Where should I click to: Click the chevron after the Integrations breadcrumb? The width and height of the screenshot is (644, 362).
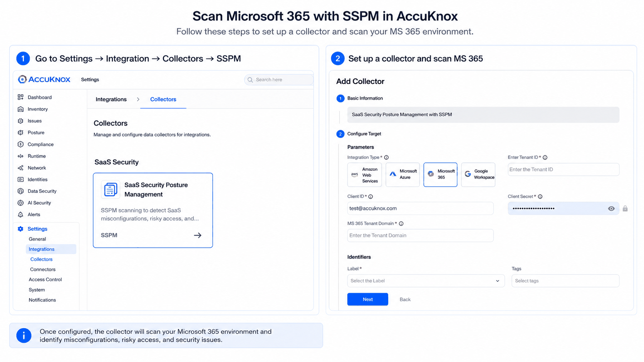138,99
